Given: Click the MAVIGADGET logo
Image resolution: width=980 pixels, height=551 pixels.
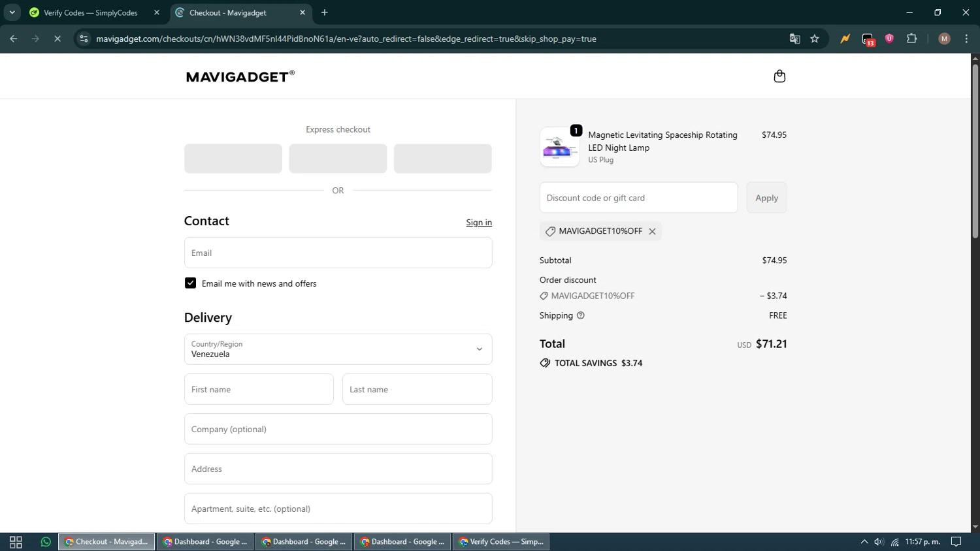Looking at the screenshot, I should click(x=240, y=76).
